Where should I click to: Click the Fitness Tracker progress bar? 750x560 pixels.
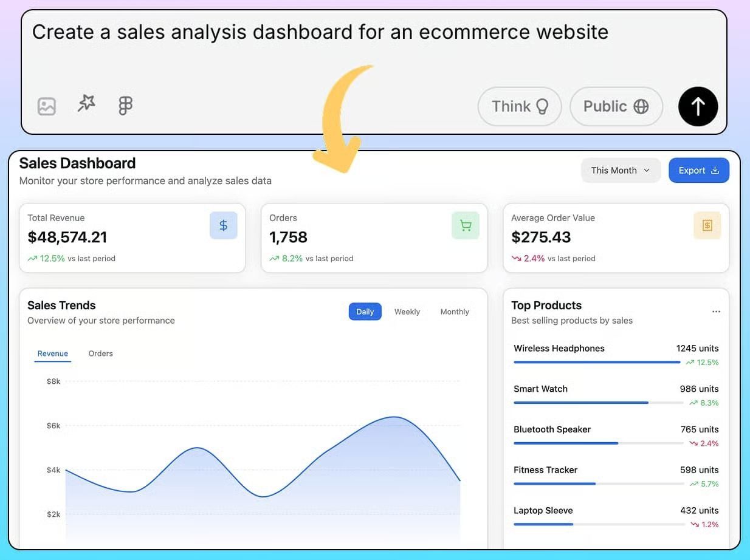(x=599, y=483)
